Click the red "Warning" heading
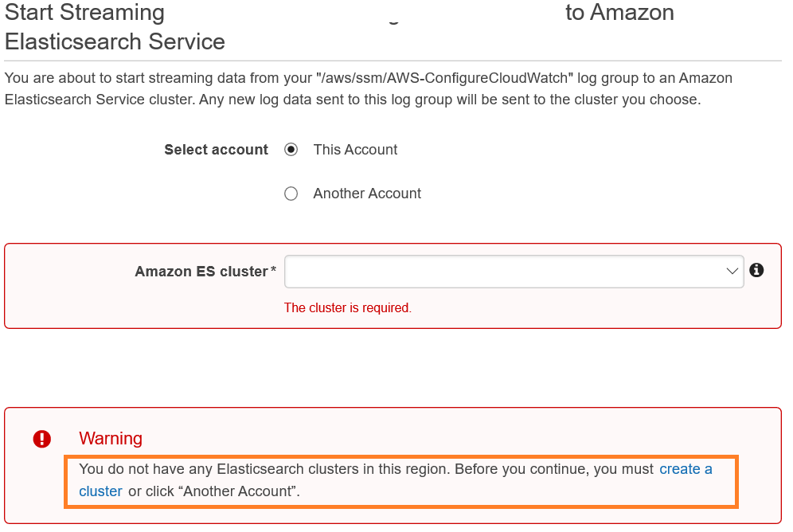Image resolution: width=793 pixels, height=532 pixels. coord(111,439)
